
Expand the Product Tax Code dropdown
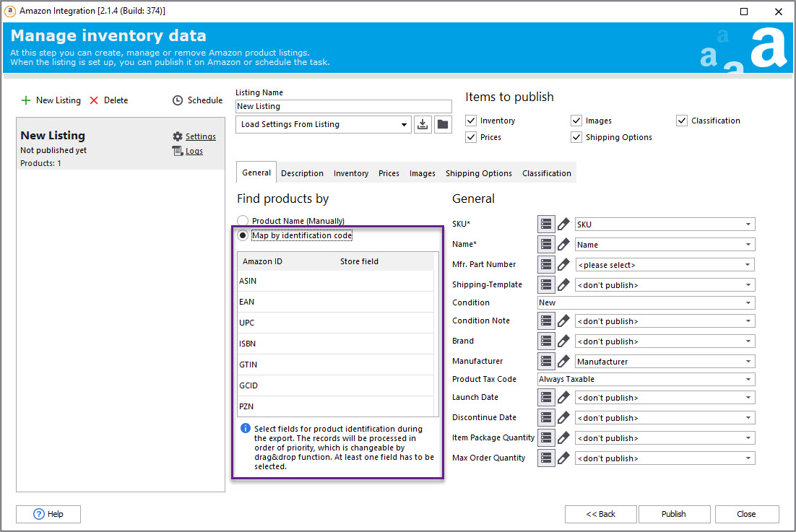click(646, 379)
